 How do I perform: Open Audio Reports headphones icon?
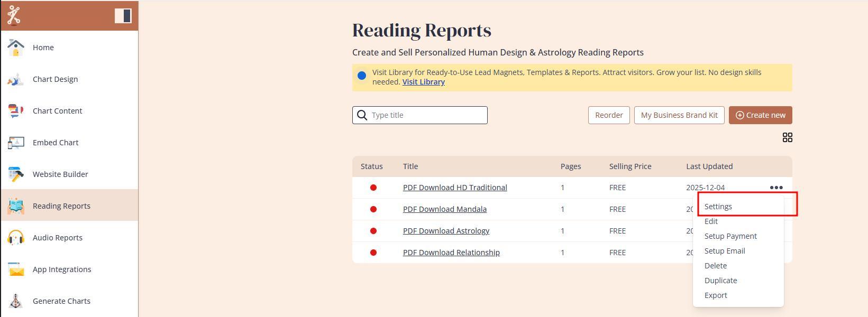[16, 238]
